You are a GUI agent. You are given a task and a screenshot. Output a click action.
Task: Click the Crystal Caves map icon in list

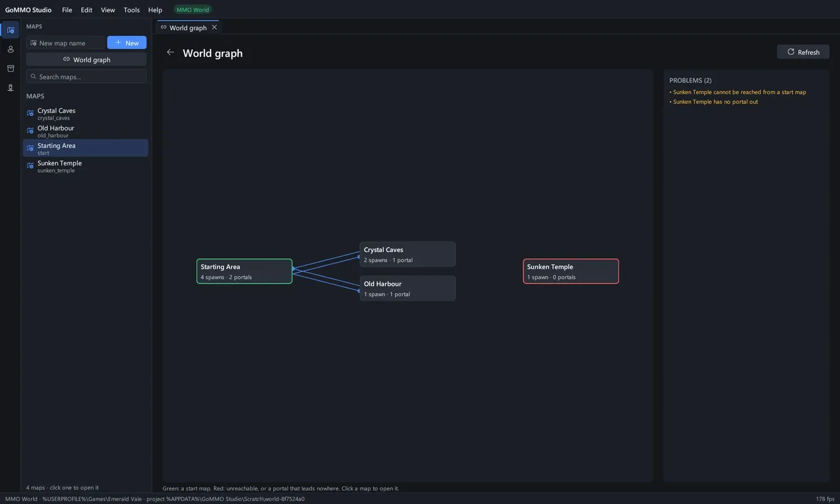coord(30,113)
